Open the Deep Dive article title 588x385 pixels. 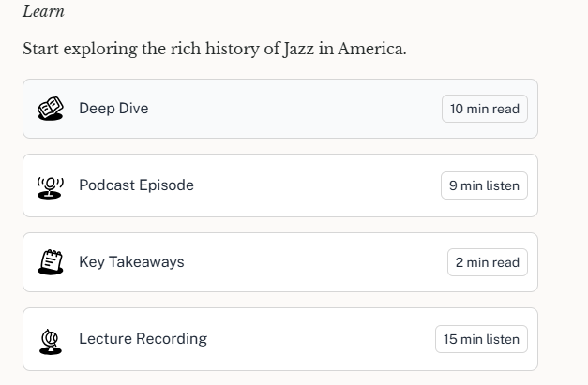coord(113,109)
